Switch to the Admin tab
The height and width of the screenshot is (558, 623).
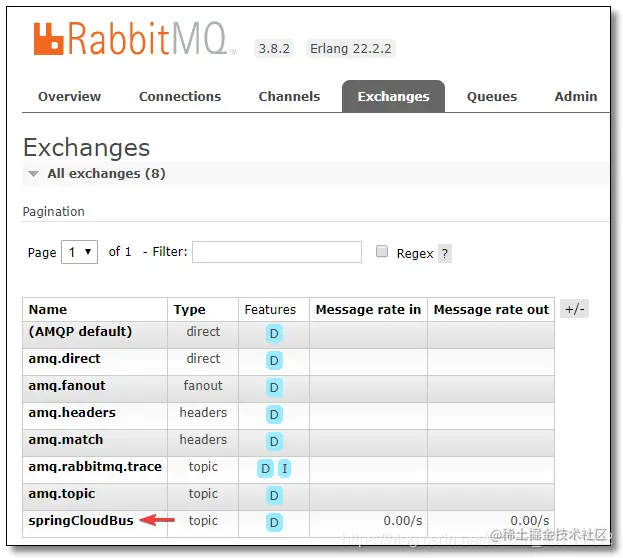(576, 97)
